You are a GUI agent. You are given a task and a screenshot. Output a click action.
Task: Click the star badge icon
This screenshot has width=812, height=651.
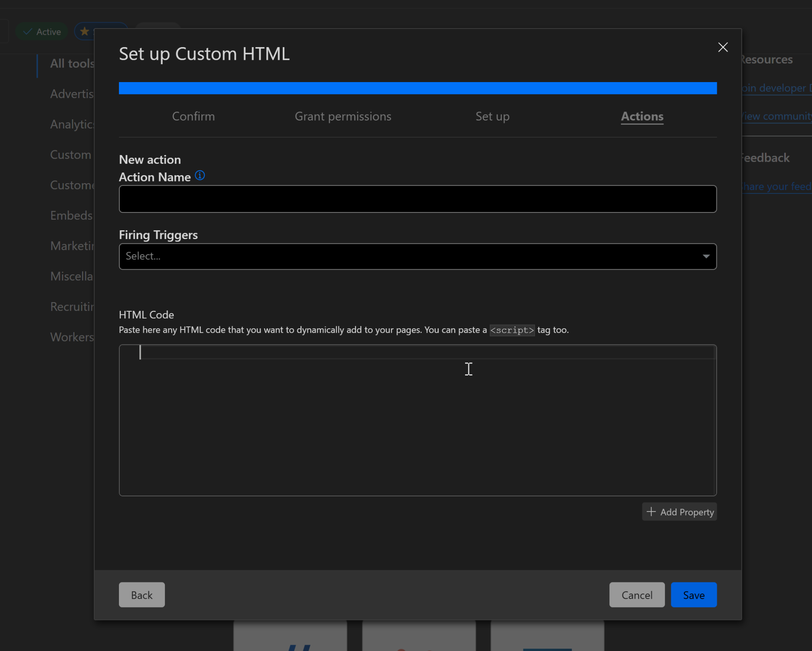click(x=84, y=31)
